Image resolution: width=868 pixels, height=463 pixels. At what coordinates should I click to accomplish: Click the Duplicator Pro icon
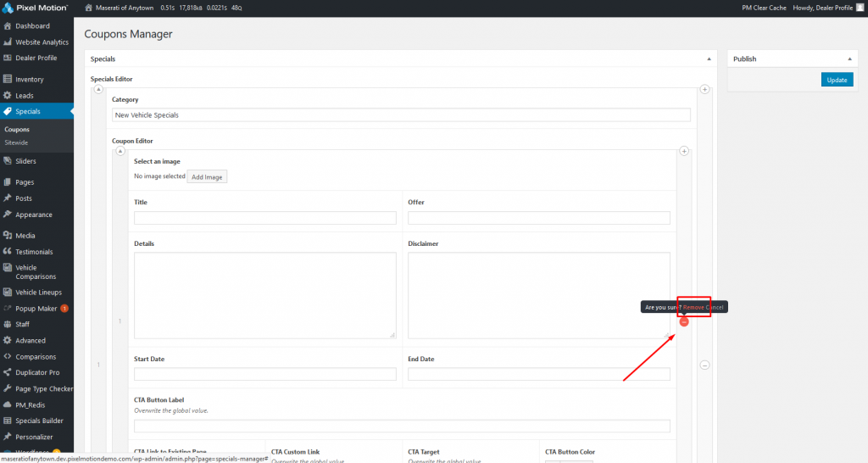coord(7,373)
